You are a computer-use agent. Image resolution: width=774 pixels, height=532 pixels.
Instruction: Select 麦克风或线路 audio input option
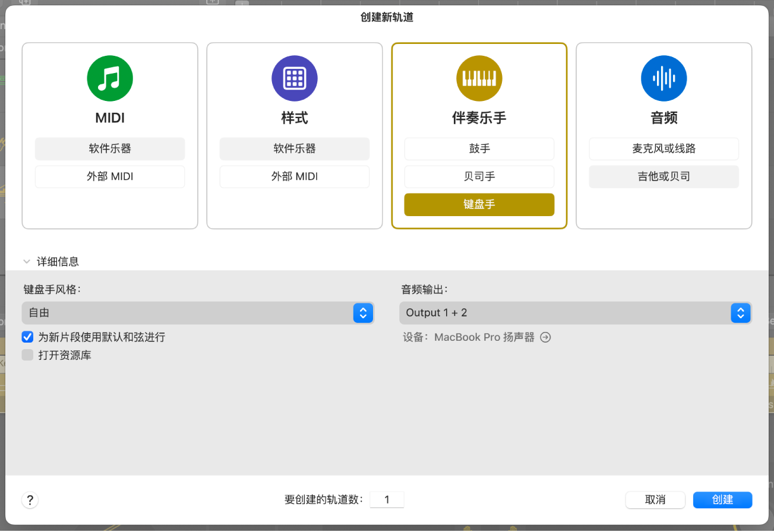tap(664, 148)
